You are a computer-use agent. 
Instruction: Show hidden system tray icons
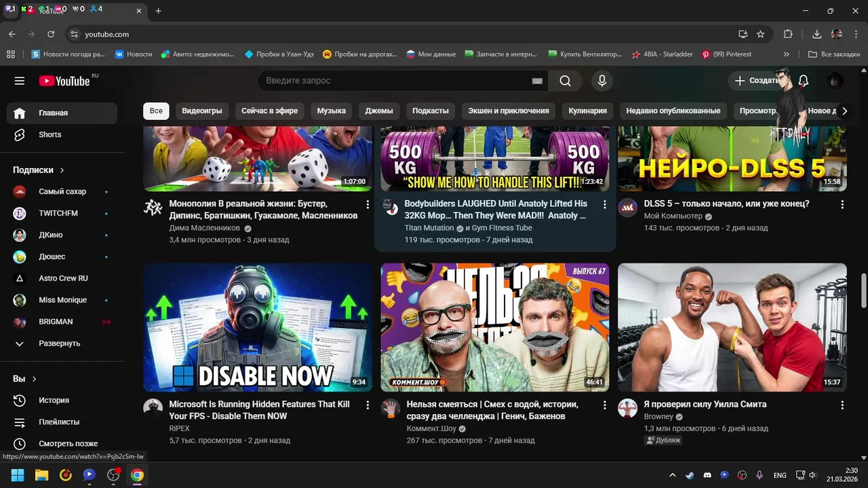coord(673,475)
